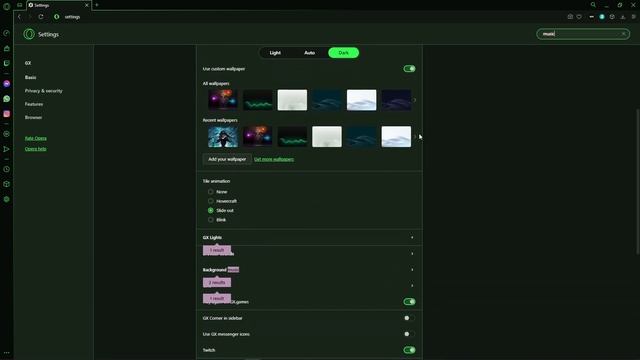This screenshot has width=640, height=360.
Task: Open sidebar three-dots setup menu
Action: 7,353
